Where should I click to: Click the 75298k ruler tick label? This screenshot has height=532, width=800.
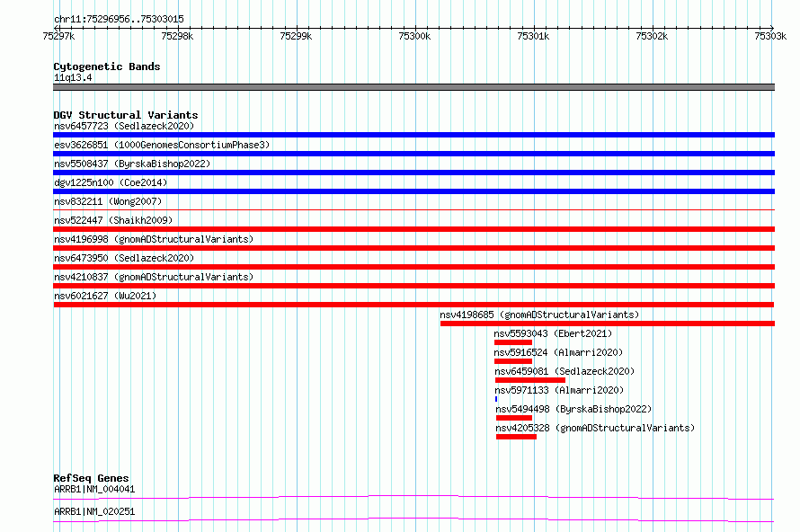[x=177, y=36]
